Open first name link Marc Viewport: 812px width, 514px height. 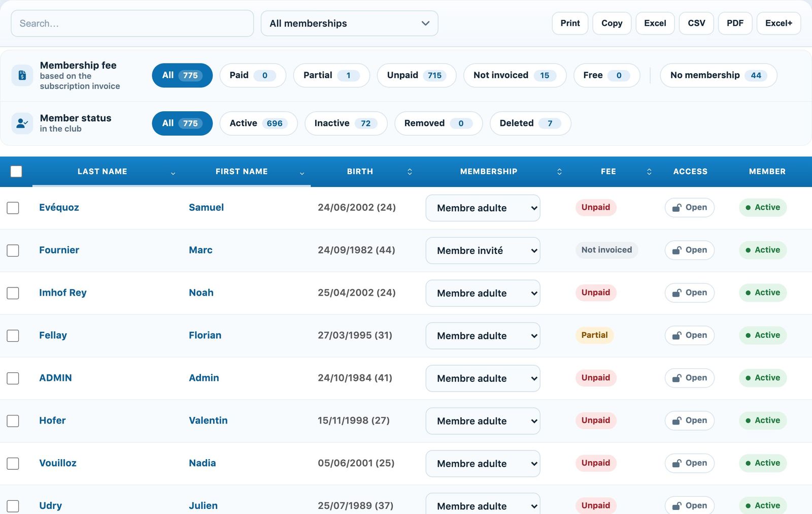pos(200,250)
